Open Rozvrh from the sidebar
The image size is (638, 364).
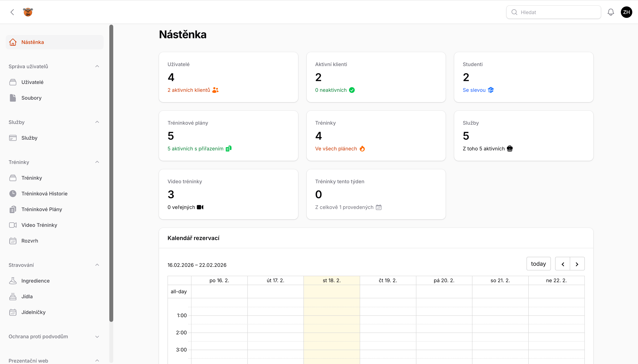pyautogui.click(x=30, y=241)
